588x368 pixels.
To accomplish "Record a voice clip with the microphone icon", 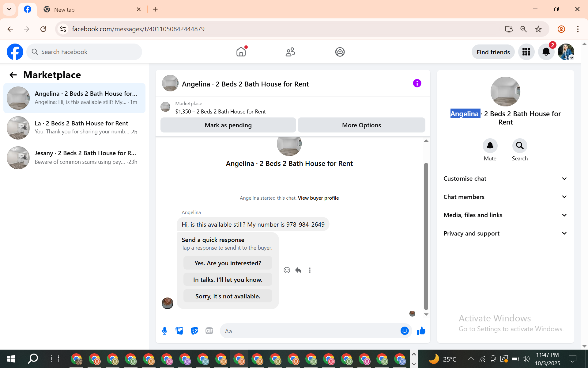I will (164, 331).
